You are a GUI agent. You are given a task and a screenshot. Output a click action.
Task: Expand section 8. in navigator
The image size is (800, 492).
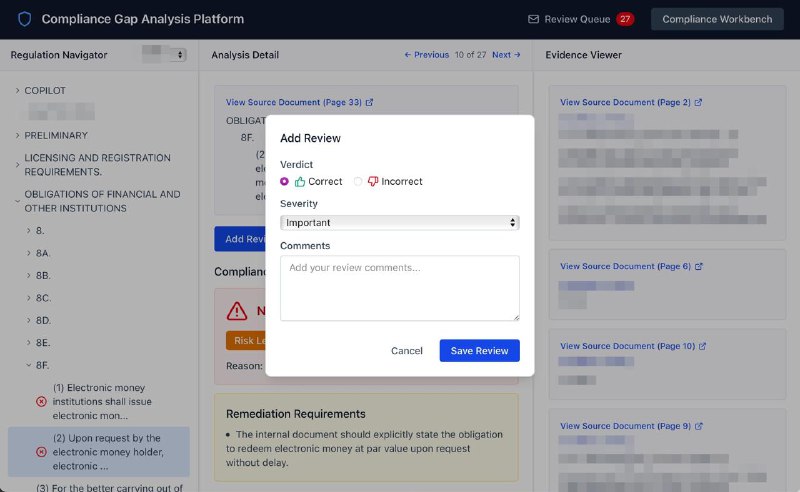click(x=29, y=231)
